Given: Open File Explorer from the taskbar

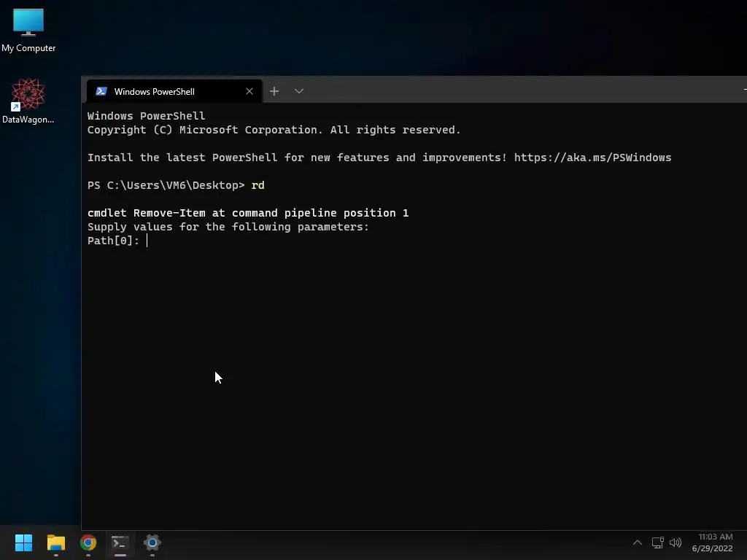Looking at the screenshot, I should [55, 542].
